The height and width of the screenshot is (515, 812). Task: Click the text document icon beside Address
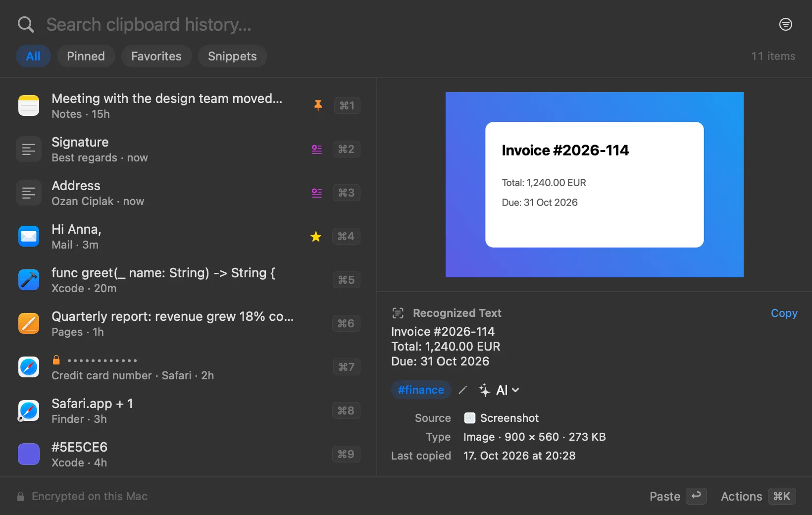(x=29, y=193)
